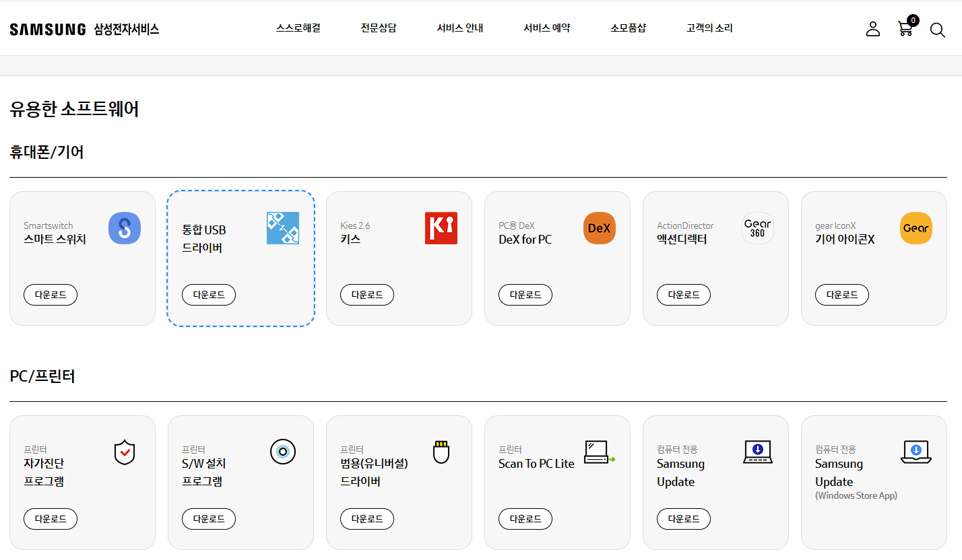The width and height of the screenshot is (962, 560).
Task: Click the 자가진단 프로그램 title text
Action: click(44, 473)
